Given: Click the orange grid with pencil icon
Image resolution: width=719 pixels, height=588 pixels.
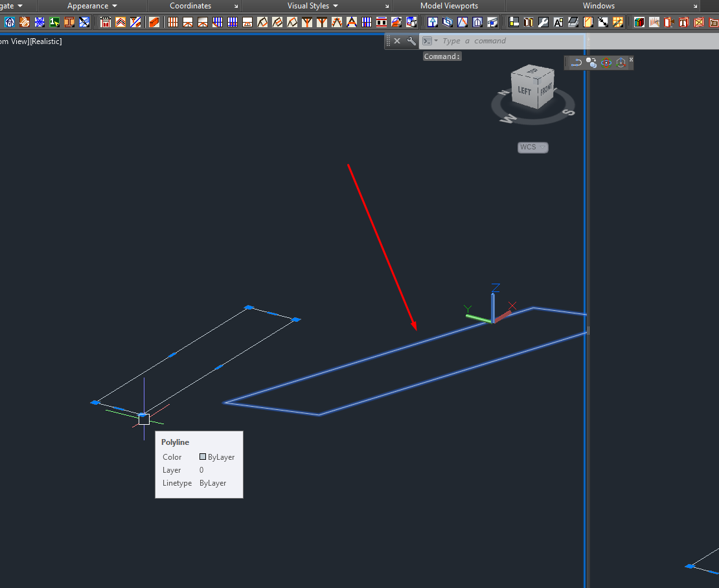Looking at the screenshot, I should tap(618, 22).
